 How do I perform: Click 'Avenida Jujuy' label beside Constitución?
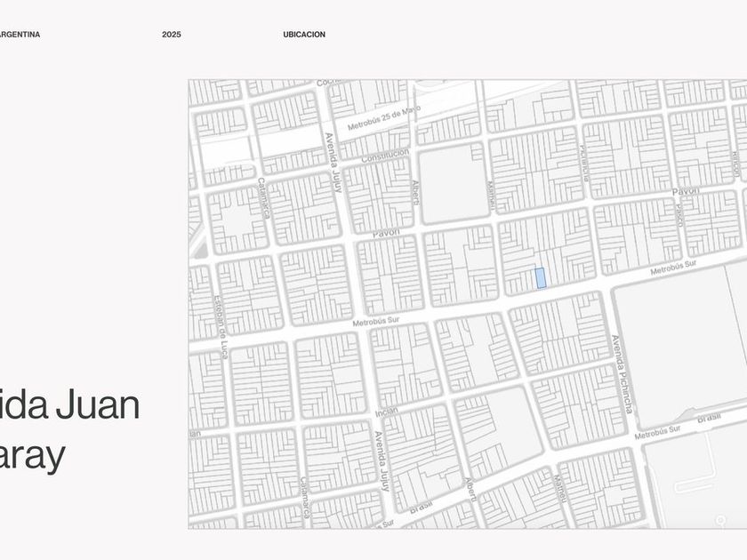click(333, 163)
